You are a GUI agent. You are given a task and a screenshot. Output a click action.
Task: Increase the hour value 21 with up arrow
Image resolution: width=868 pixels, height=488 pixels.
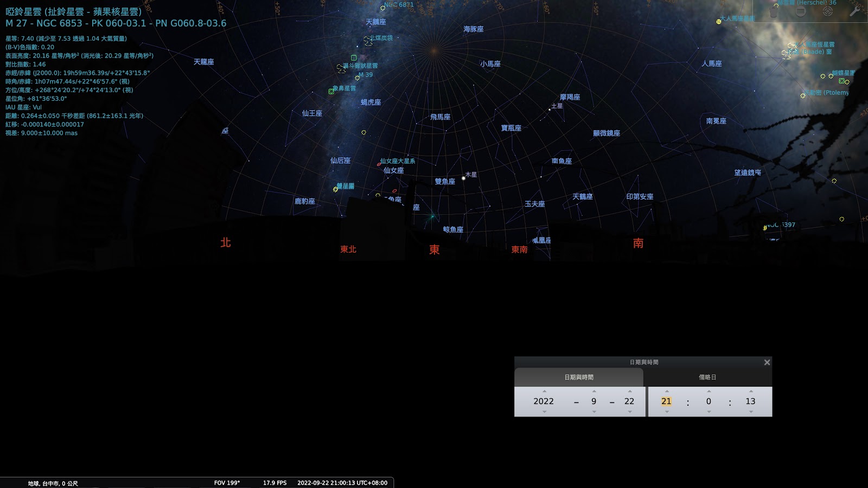click(667, 391)
